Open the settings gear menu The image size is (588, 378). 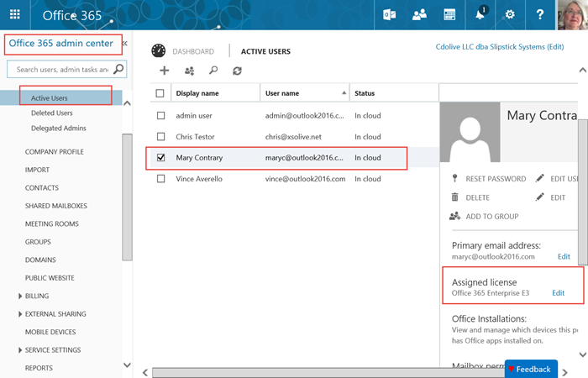[510, 14]
